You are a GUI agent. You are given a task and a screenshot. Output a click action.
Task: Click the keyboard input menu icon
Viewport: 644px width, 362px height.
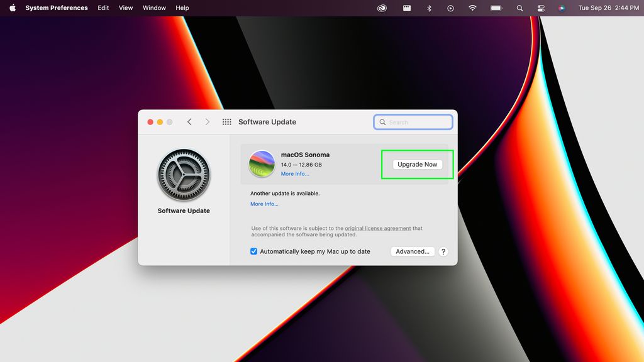pyautogui.click(x=406, y=8)
